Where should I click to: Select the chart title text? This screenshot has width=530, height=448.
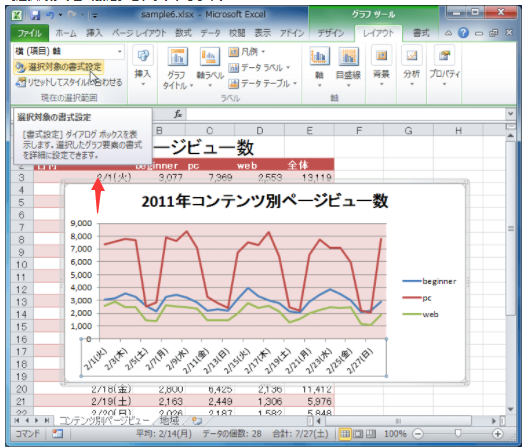(x=265, y=202)
